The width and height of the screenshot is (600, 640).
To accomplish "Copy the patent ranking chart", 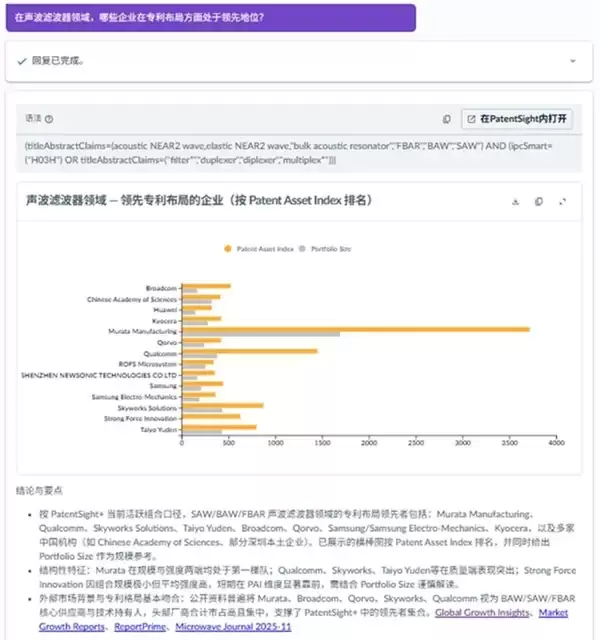I will (539, 201).
